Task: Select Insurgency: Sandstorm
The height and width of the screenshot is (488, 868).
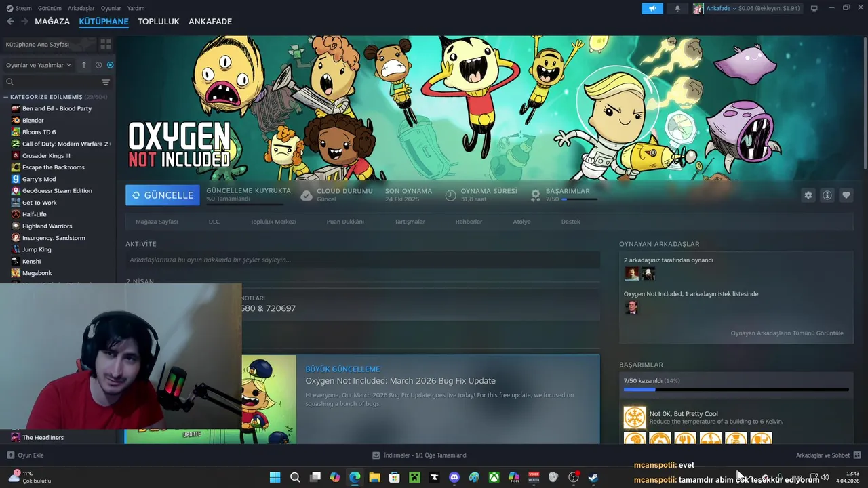Action: click(54, 238)
